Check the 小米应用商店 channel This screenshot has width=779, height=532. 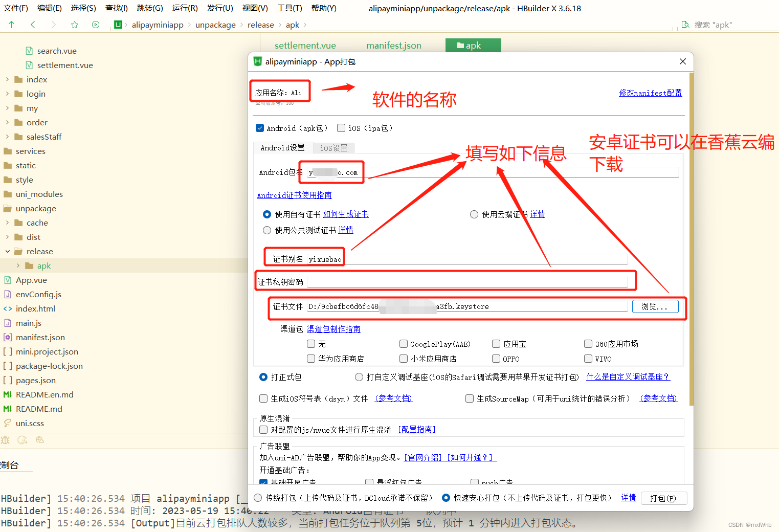pyautogui.click(x=404, y=359)
